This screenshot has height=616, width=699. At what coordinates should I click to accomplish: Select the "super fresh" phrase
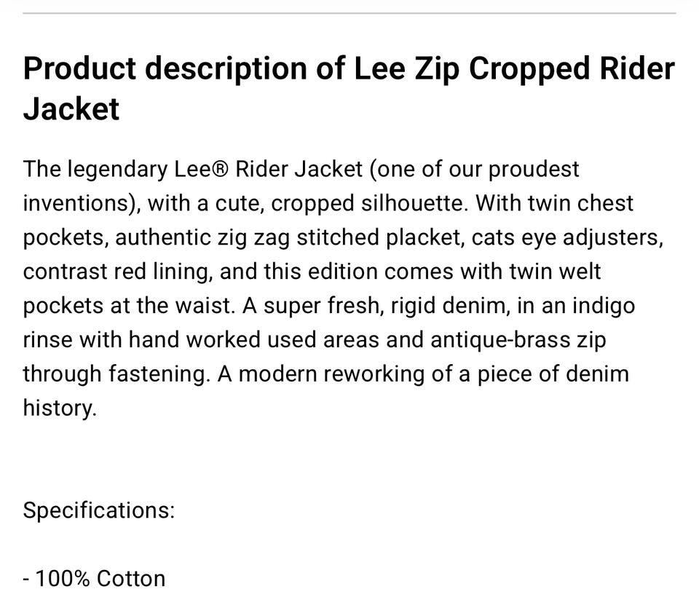pos(323,307)
